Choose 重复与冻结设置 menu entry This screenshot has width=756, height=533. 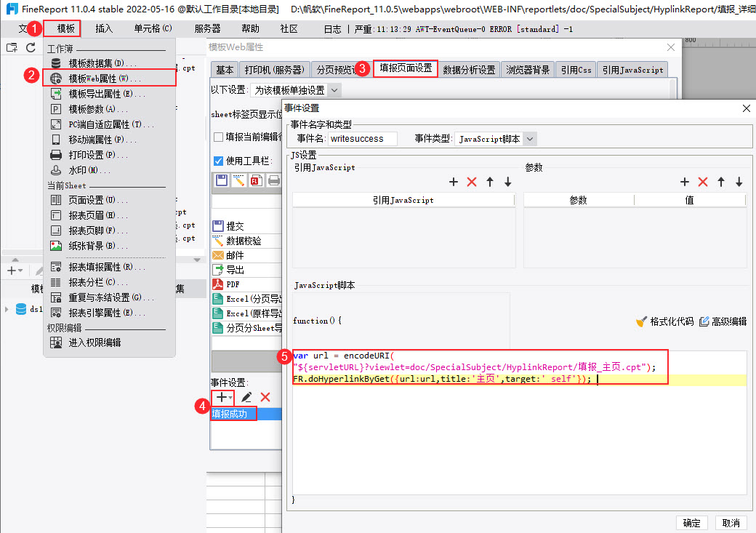(x=109, y=297)
